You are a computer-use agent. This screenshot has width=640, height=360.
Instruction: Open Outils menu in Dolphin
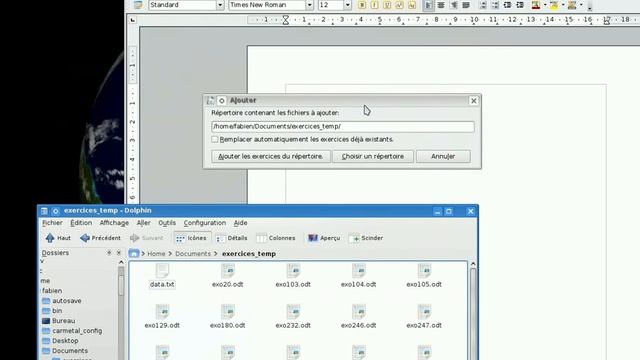(167, 223)
